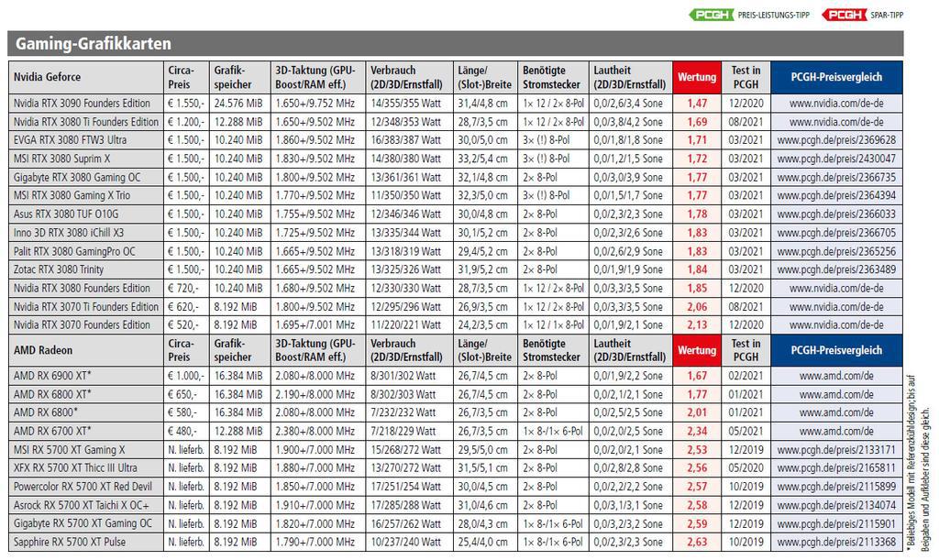Click the 33,2/5,4 cm size cell

[x=485, y=159]
